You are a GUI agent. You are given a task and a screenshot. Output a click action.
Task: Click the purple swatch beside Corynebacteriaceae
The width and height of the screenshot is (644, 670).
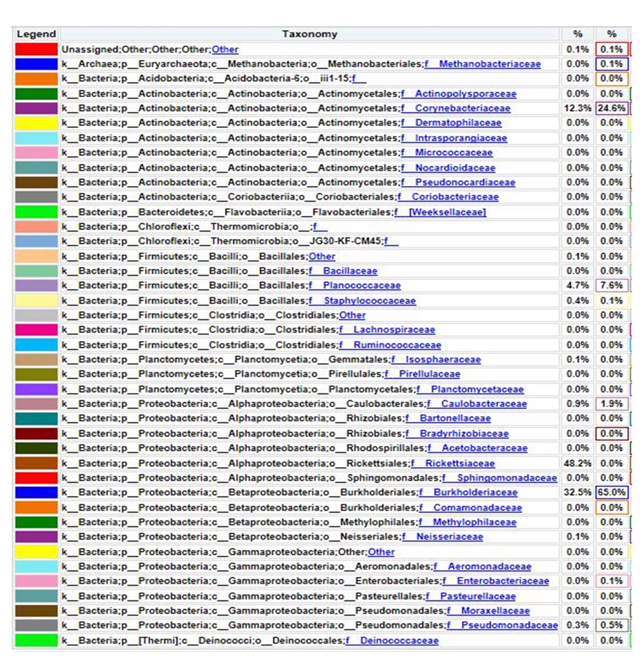tap(36, 108)
